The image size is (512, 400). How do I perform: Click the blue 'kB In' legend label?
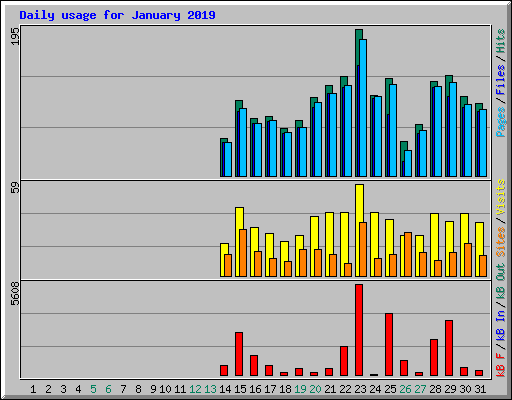[501, 325]
